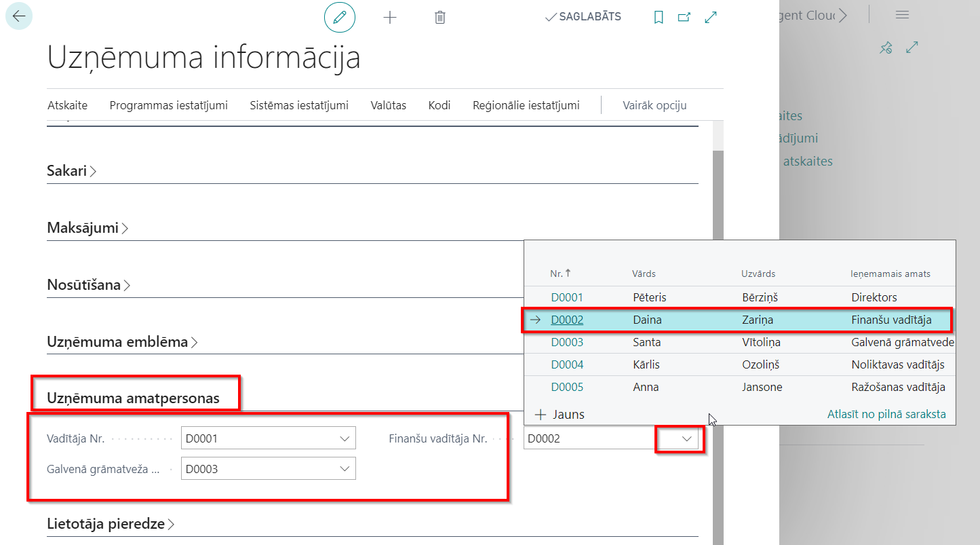Open Reģionālie iestatījumi menu
The image size is (980, 545).
tap(526, 105)
